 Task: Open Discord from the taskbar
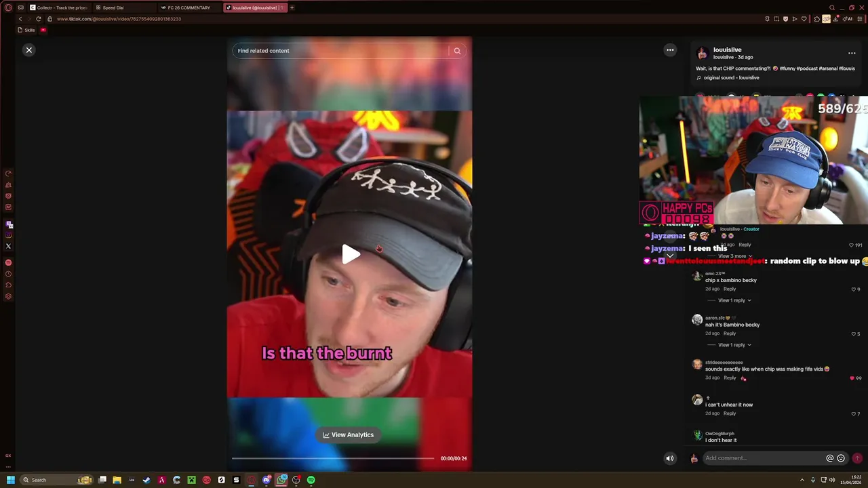[267, 480]
